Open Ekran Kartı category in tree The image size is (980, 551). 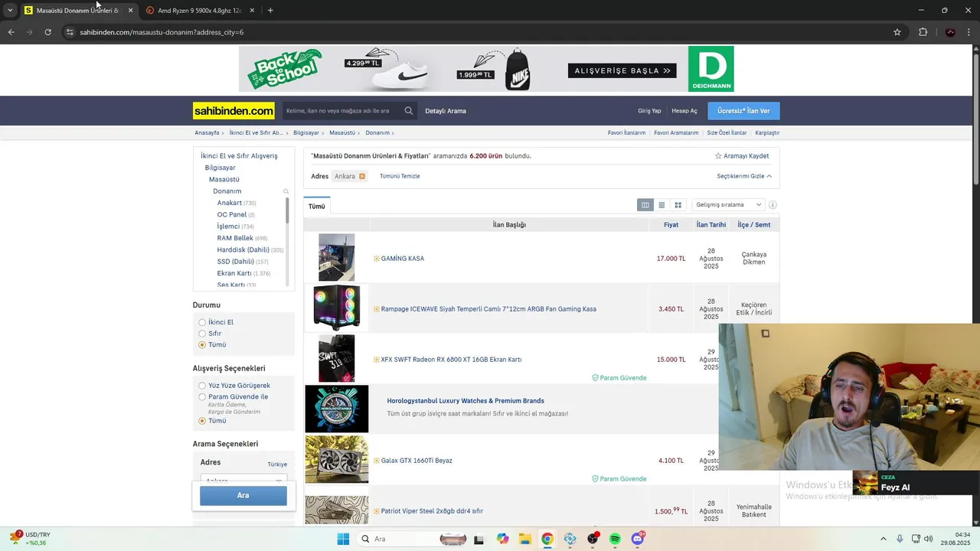234,273
